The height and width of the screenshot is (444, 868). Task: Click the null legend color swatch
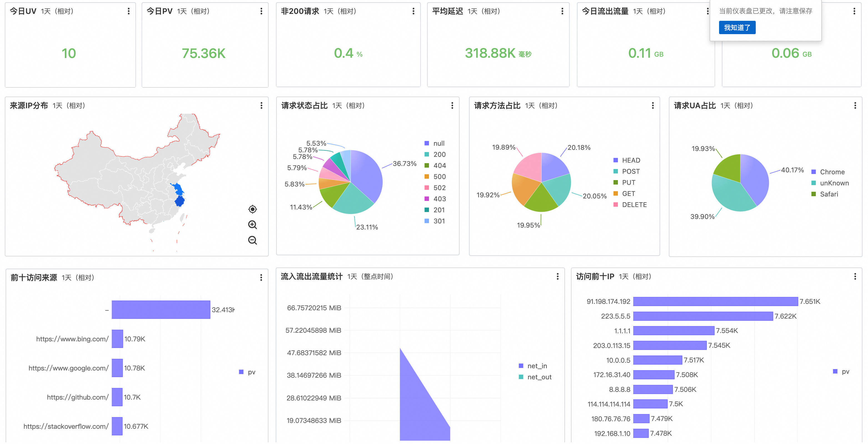click(427, 143)
